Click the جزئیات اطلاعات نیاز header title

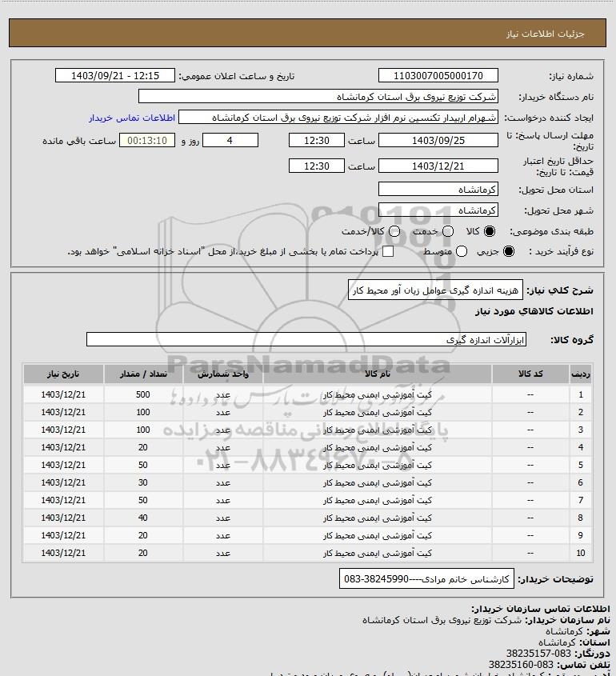pos(546,34)
